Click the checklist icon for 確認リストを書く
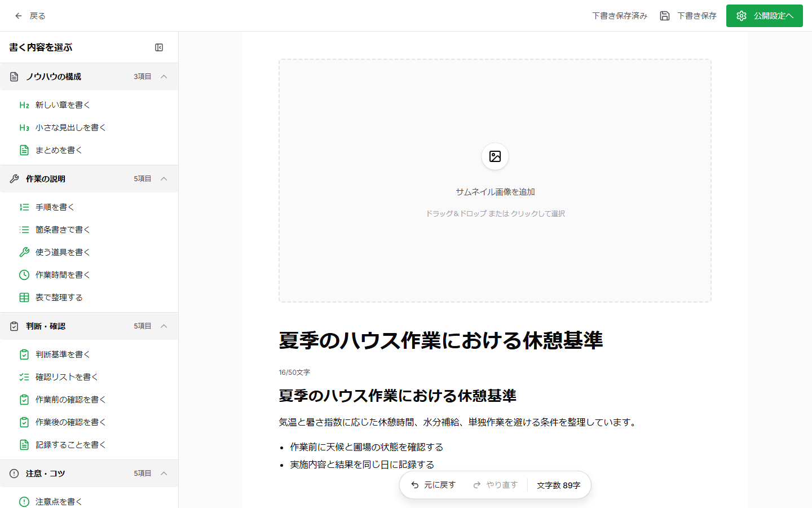 click(24, 377)
